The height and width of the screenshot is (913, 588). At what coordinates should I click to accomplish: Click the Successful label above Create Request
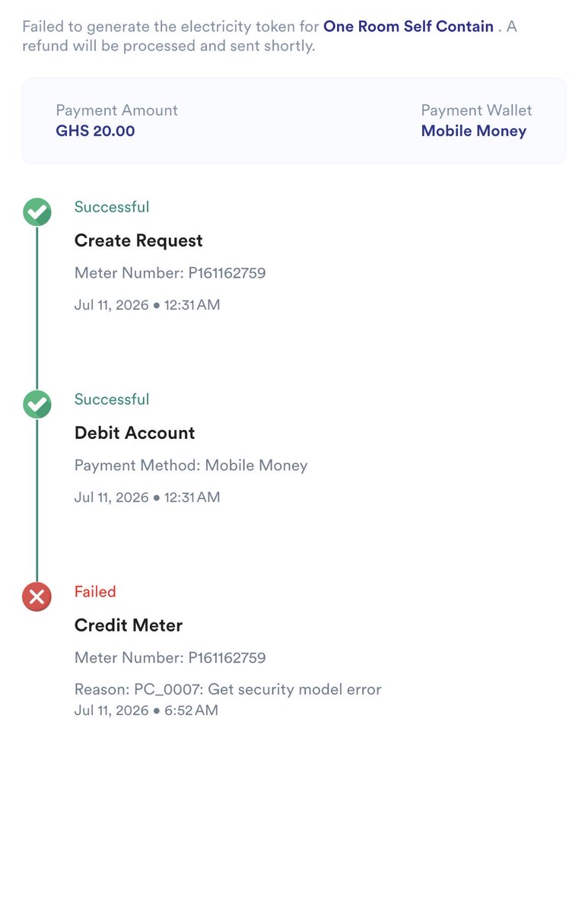pos(112,207)
